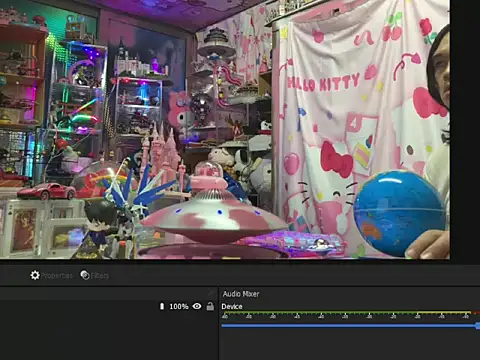This screenshot has height=360, width=480.
Task: Click the green section of the audio level meter
Action: [319, 313]
